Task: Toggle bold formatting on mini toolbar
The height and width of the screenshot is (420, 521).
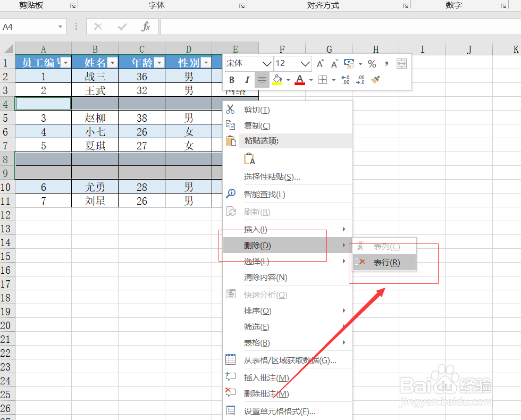Action: click(231, 80)
